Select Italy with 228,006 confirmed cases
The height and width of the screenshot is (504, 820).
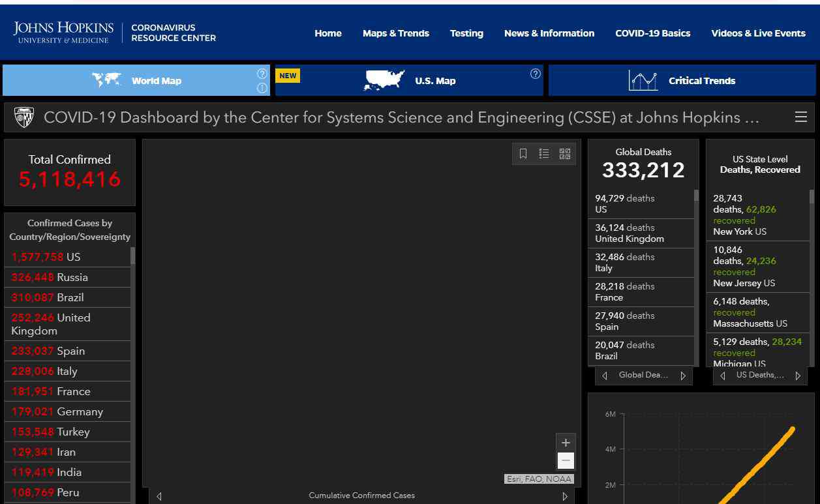pos(68,371)
